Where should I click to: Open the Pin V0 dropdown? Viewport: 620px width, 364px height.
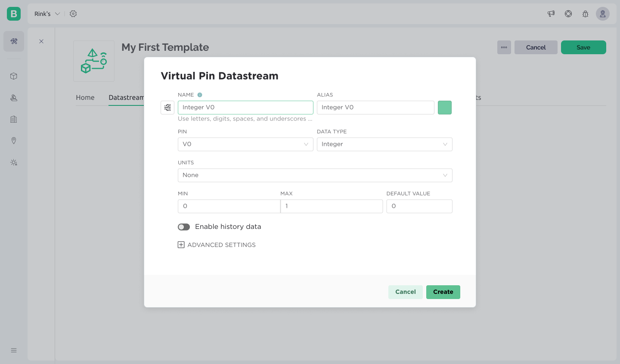point(245,144)
